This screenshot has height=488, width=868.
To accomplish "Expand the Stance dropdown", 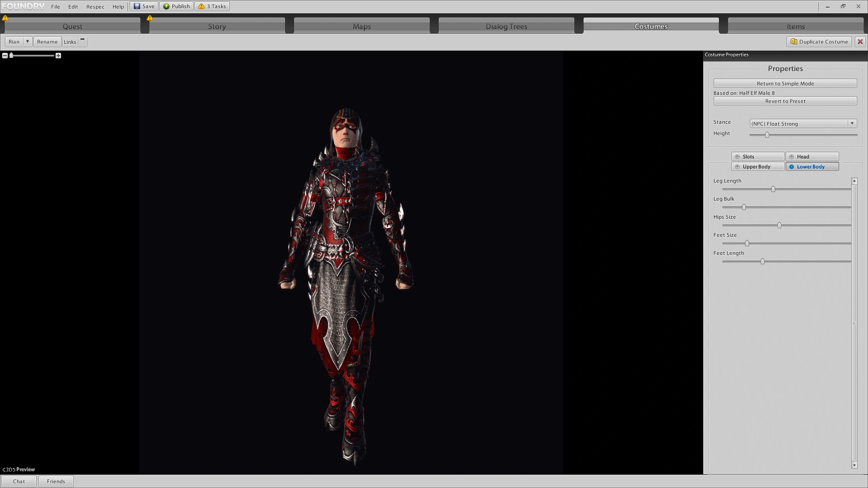I will pyautogui.click(x=852, y=123).
